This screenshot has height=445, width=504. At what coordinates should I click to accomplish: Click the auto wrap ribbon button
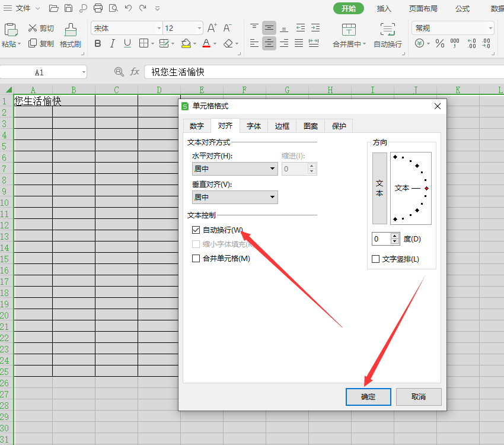pos(388,36)
